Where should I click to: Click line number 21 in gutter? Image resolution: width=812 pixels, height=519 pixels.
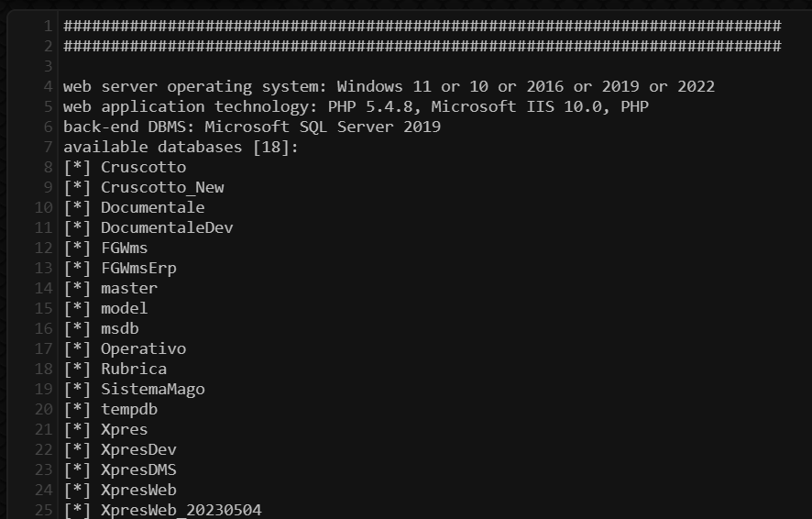coord(44,429)
